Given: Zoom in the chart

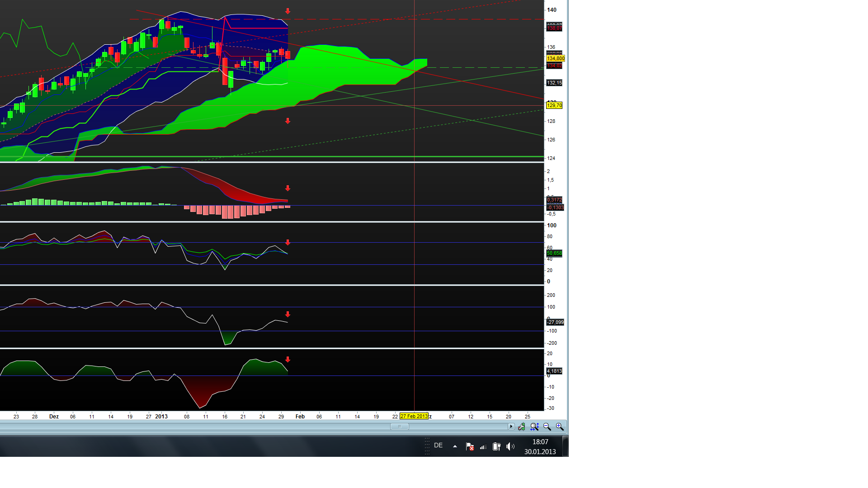Looking at the screenshot, I should tap(560, 427).
